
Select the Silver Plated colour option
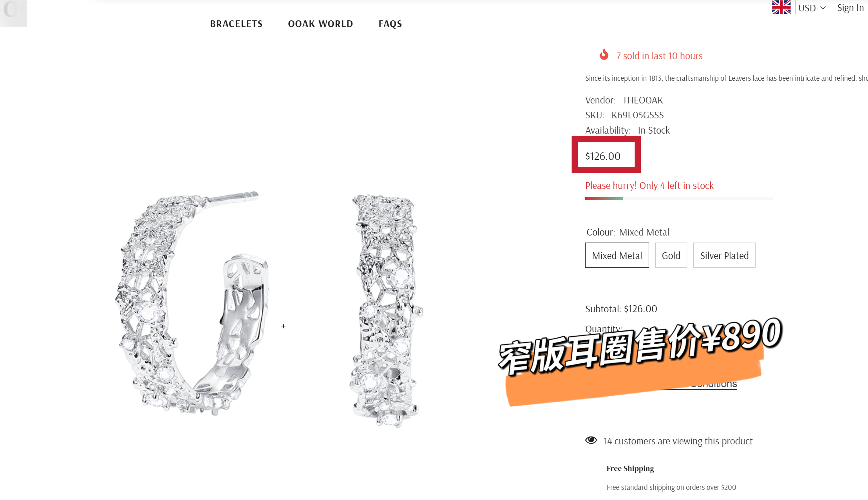[724, 255]
